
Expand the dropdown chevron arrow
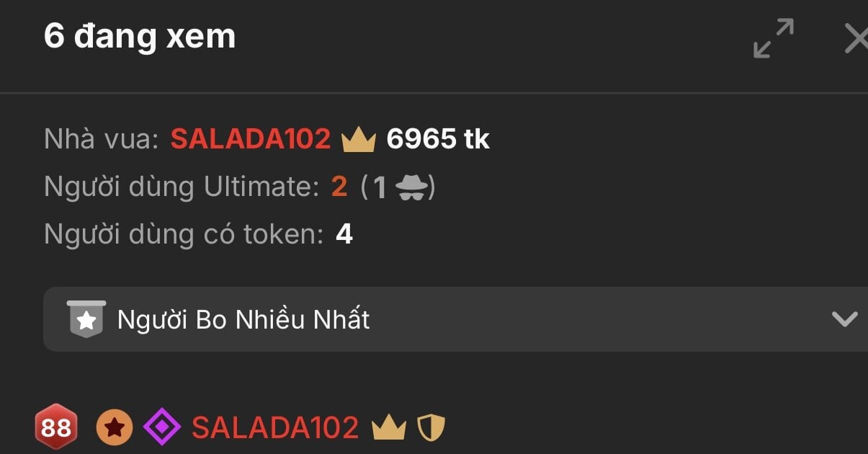[844, 319]
